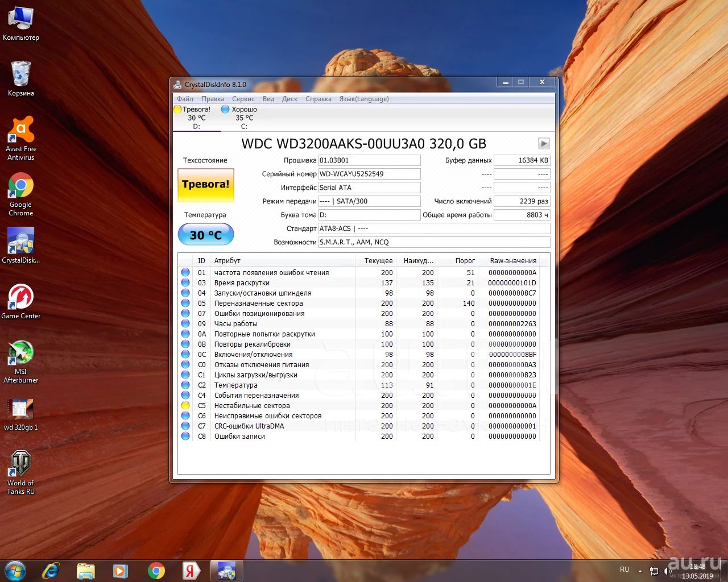Screen dimensions: 728x582
Task: Open Windows Explorer folder on taskbar
Action: [86, 571]
